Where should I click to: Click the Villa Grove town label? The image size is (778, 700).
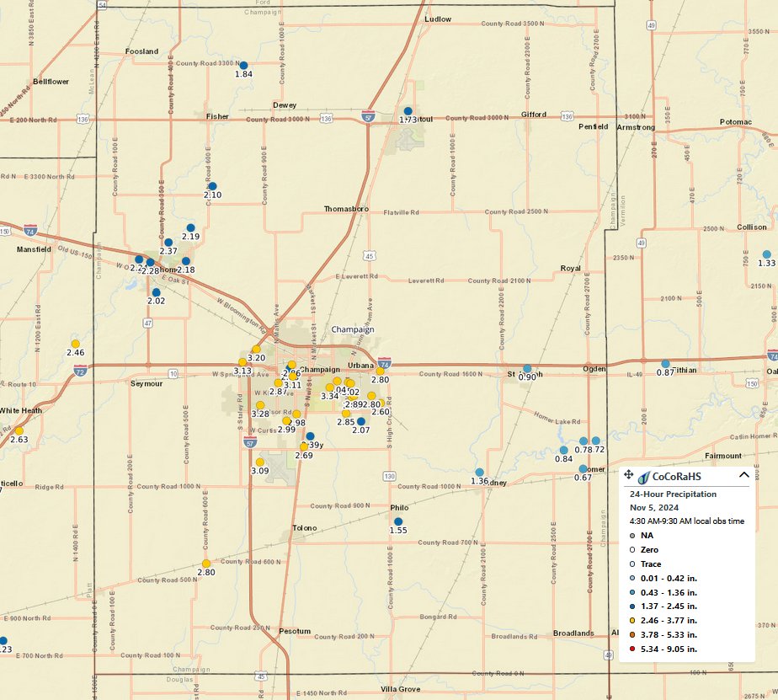point(401,689)
